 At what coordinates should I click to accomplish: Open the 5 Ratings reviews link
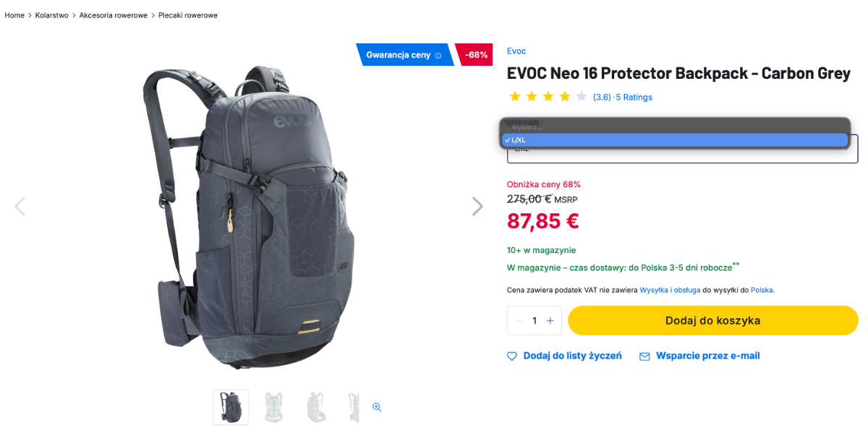click(x=634, y=97)
